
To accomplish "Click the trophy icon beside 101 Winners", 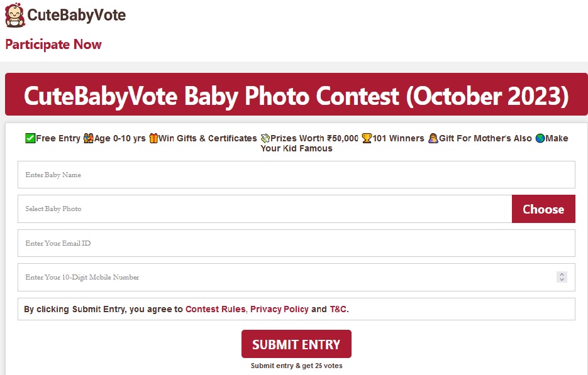I will point(367,138).
